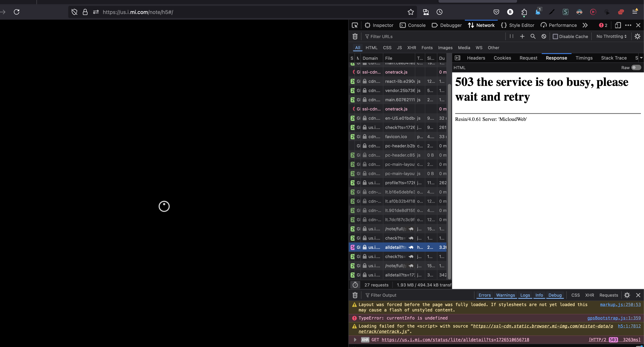This screenshot has width=644, height=347.
Task: Switch to Debugger tab
Action: click(x=447, y=25)
